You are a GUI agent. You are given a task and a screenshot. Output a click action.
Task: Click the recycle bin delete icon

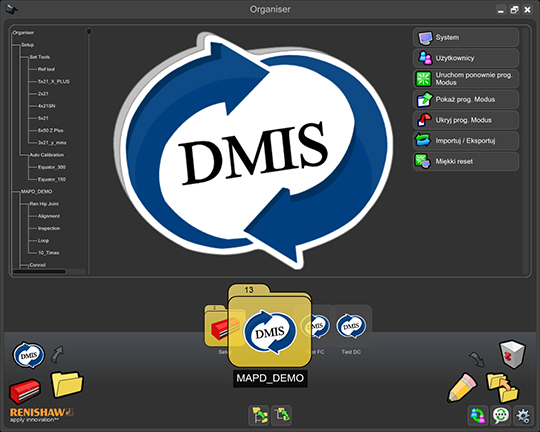[512, 354]
